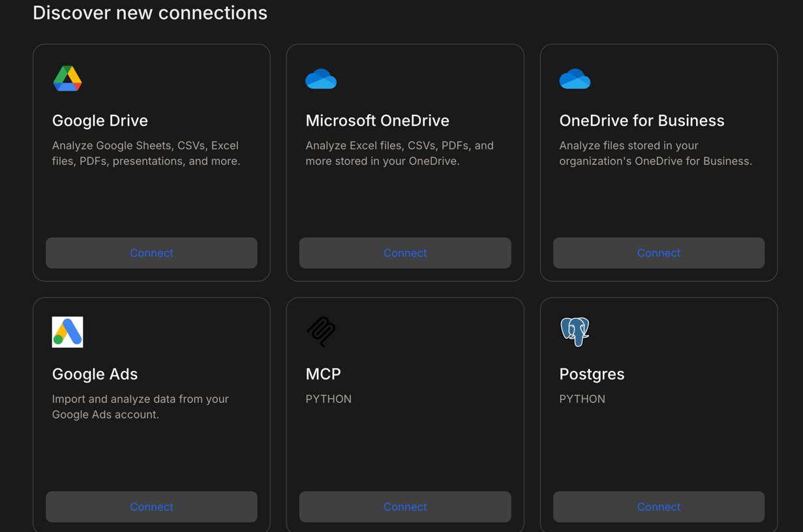
Task: Click the OneDrive for Business heading
Action: point(641,121)
